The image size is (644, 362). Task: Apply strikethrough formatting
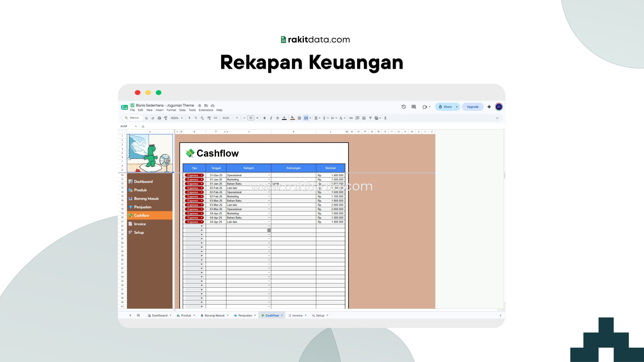point(277,118)
